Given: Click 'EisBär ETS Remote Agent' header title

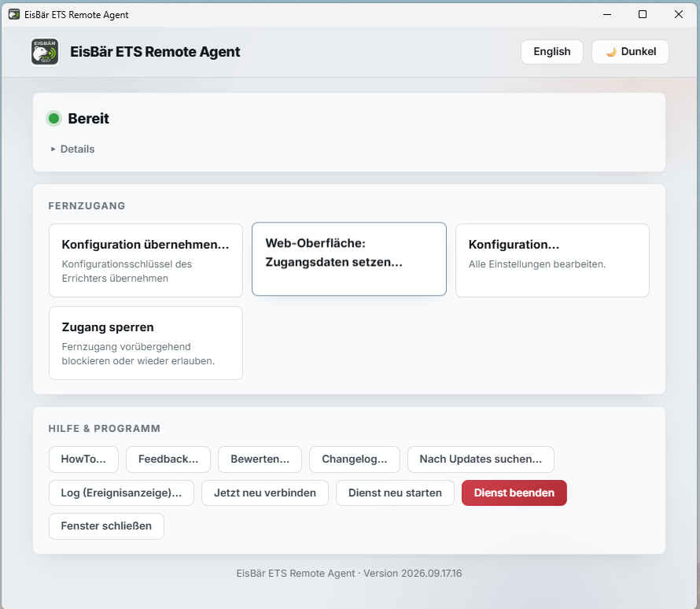Looking at the screenshot, I should (x=155, y=52).
